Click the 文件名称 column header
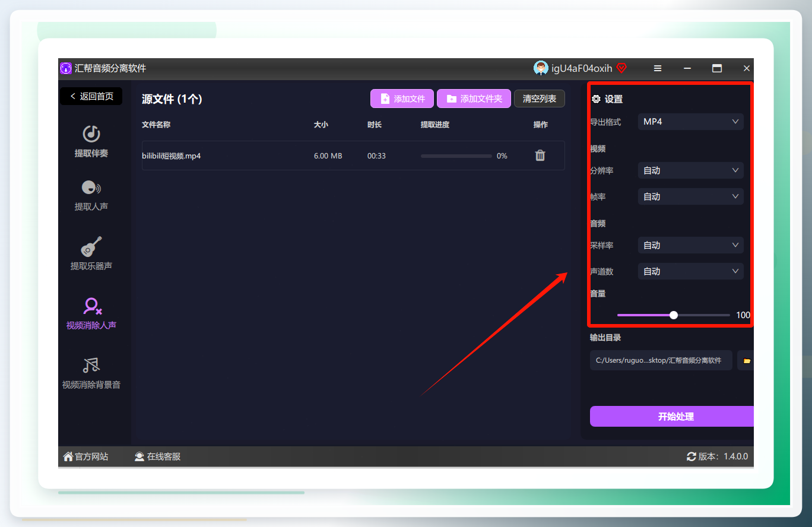Viewport: 812px width, 527px height. point(156,125)
